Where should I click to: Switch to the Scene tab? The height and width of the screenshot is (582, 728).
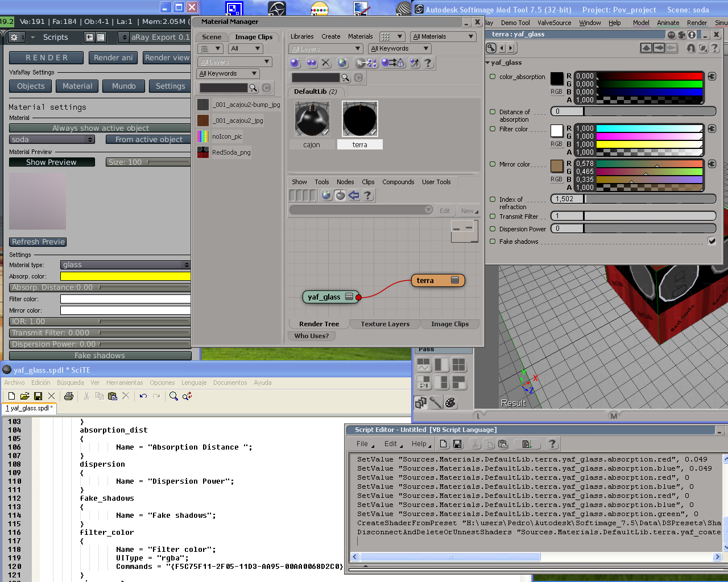click(212, 37)
